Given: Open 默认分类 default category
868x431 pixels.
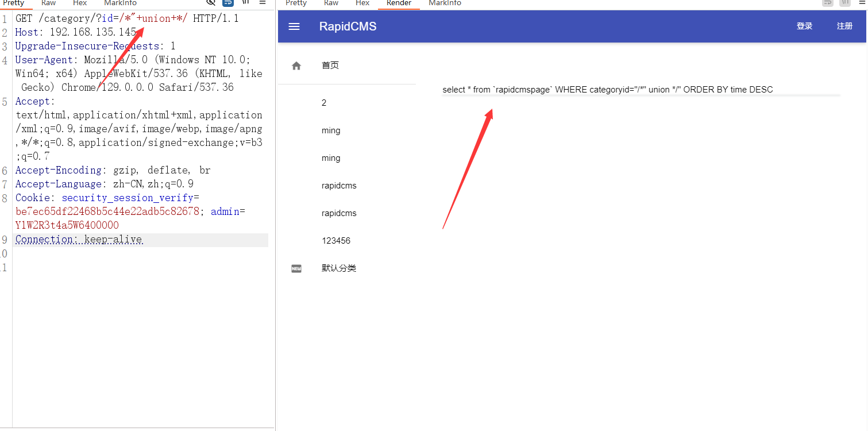Looking at the screenshot, I should [339, 268].
